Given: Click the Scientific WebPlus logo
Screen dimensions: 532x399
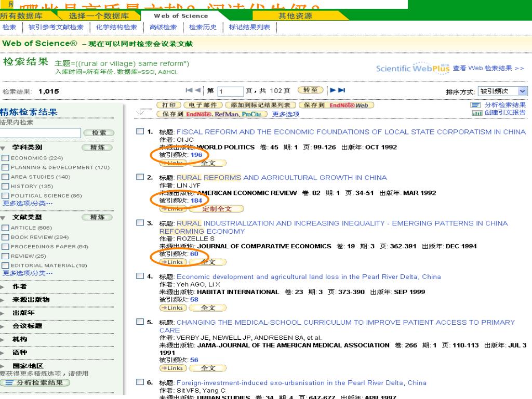Looking at the screenshot, I should point(413,68).
